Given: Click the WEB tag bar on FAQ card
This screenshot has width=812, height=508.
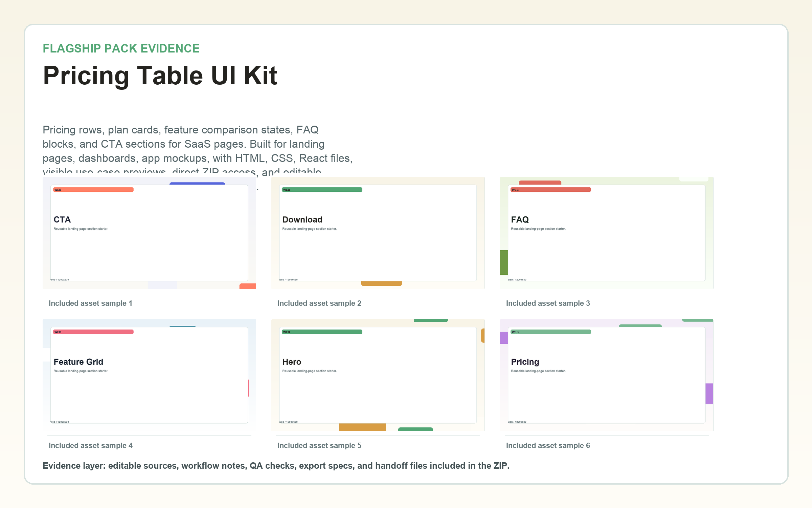Looking at the screenshot, I should [551, 190].
